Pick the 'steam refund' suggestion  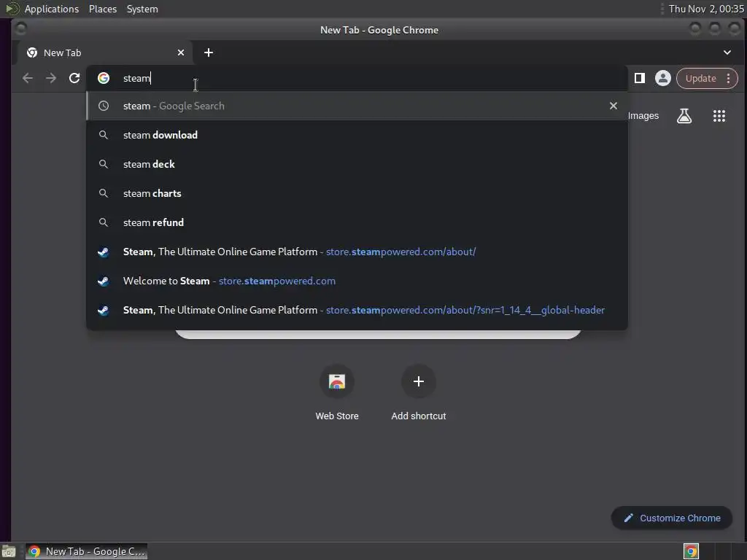point(357,222)
